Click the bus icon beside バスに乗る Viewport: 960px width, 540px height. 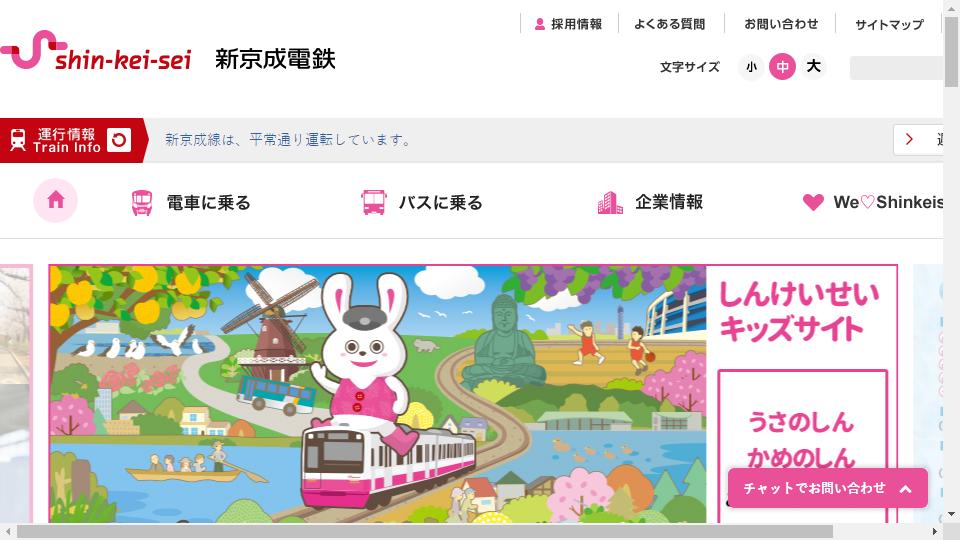[x=373, y=202]
